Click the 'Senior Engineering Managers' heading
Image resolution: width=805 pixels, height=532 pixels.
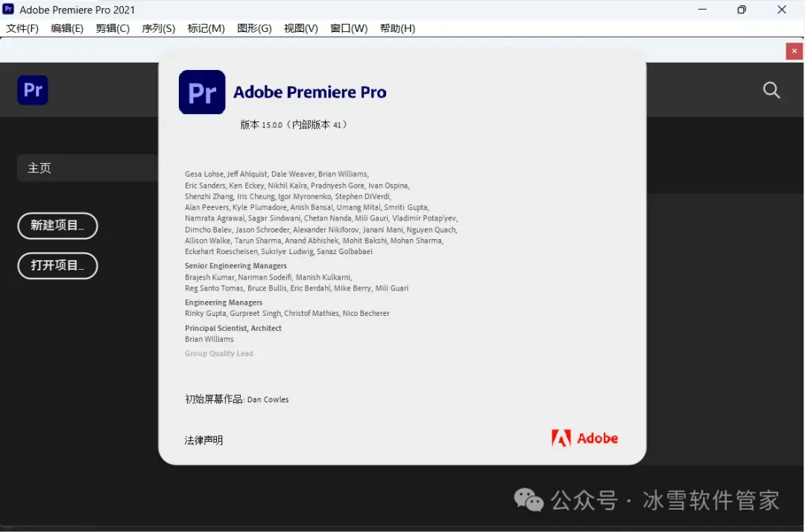click(236, 266)
